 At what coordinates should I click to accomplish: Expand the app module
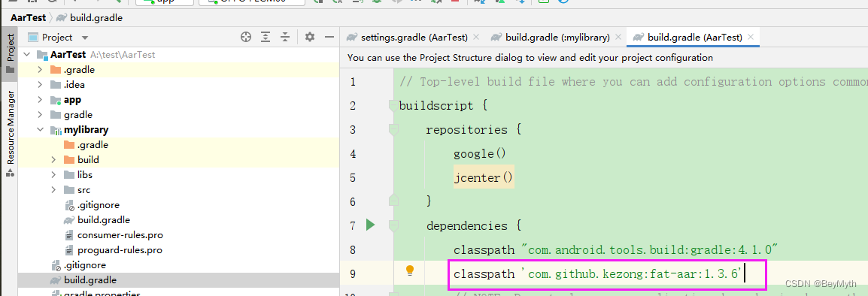click(x=40, y=100)
